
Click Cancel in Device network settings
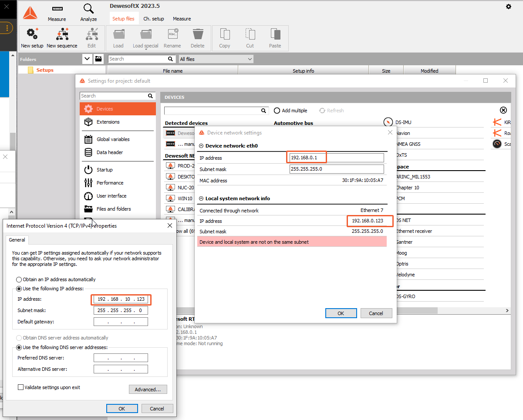pos(376,313)
